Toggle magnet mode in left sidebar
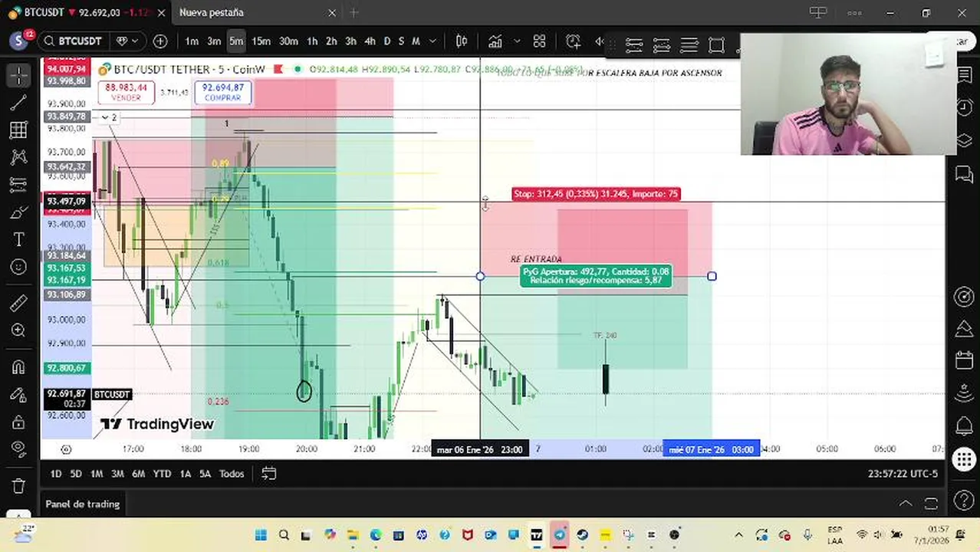Image resolution: width=980 pixels, height=552 pixels. [x=18, y=367]
